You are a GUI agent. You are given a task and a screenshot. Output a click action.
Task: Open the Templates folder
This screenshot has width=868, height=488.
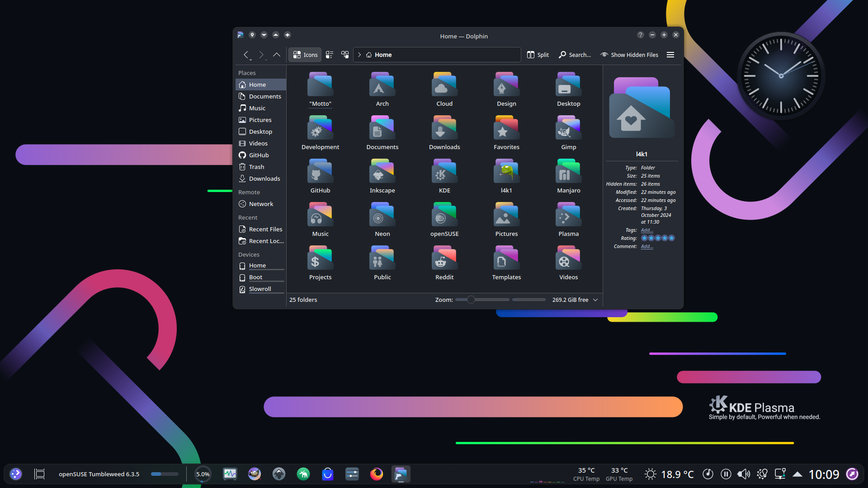click(x=506, y=263)
